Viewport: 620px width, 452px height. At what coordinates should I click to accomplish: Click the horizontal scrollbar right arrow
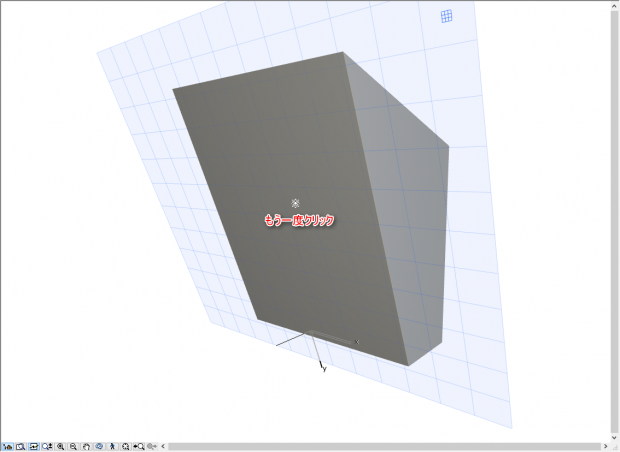click(x=605, y=446)
